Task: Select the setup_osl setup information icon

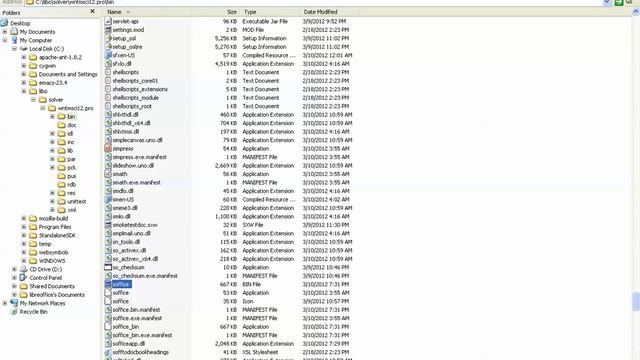Action: (x=108, y=38)
